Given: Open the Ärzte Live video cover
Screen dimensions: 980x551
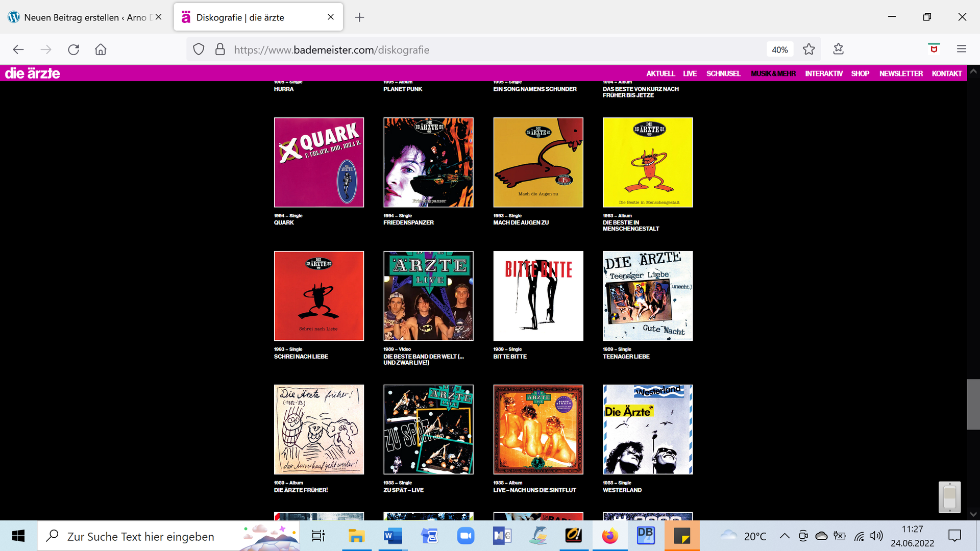Looking at the screenshot, I should (428, 296).
